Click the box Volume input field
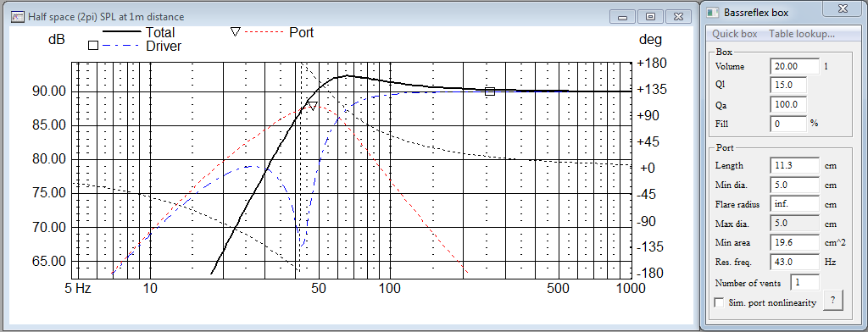868x332 pixels. (794, 66)
